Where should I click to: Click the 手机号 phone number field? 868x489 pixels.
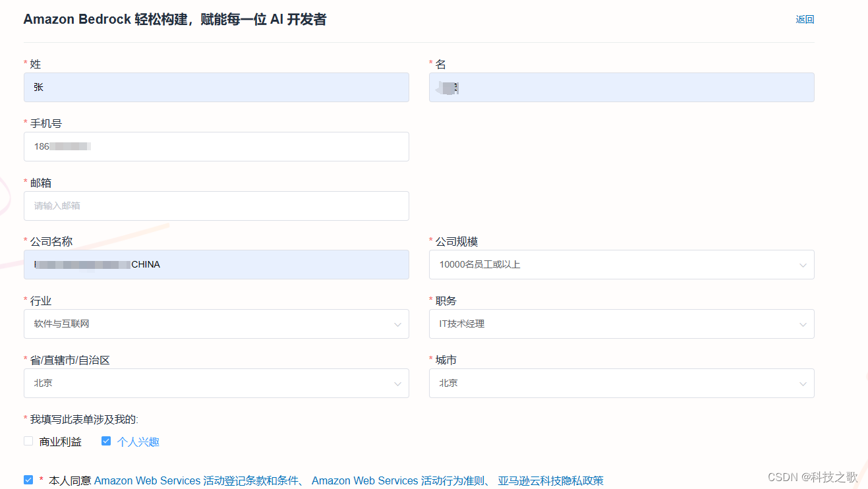click(216, 146)
